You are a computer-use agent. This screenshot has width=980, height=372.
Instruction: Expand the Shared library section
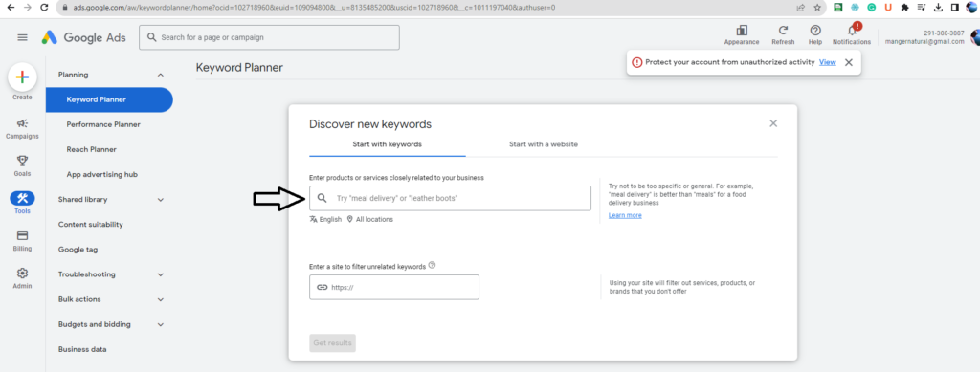[x=161, y=200]
